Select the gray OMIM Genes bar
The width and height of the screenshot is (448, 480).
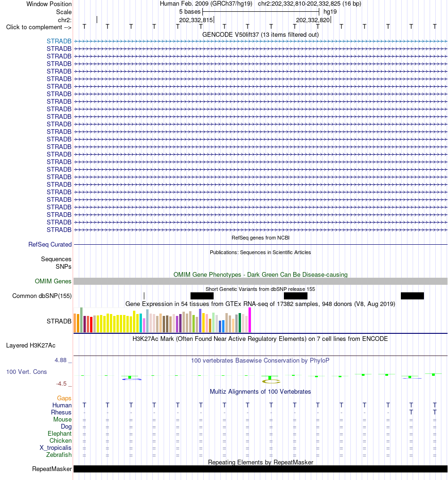point(261,281)
